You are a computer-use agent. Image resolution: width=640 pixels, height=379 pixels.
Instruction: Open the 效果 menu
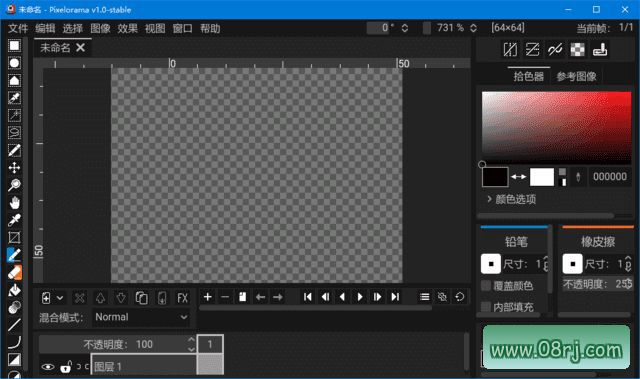(128, 28)
